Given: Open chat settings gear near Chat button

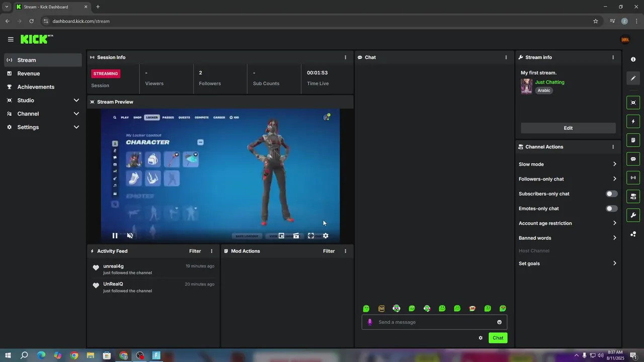Looking at the screenshot, I should click(480, 338).
